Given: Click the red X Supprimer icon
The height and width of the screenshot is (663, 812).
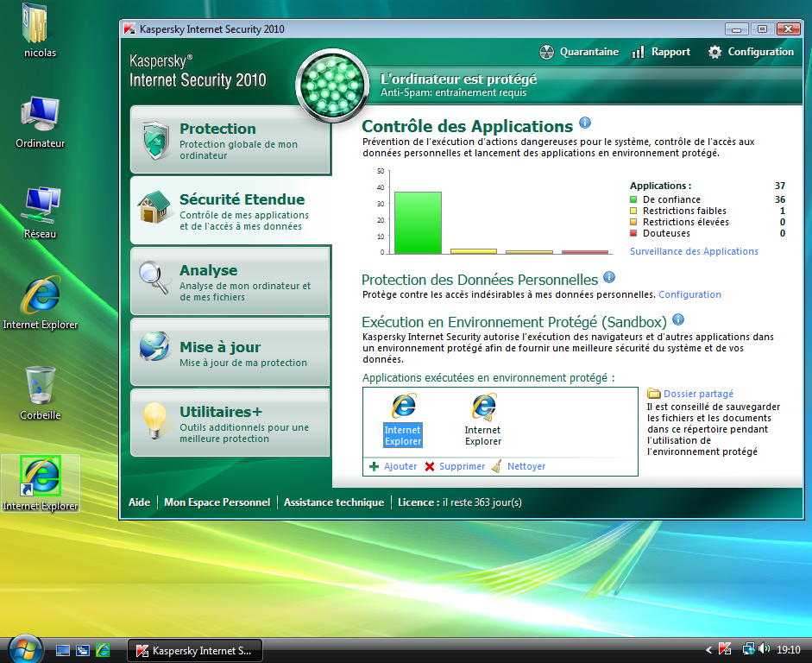Looking at the screenshot, I should pyautogui.click(x=430, y=466).
